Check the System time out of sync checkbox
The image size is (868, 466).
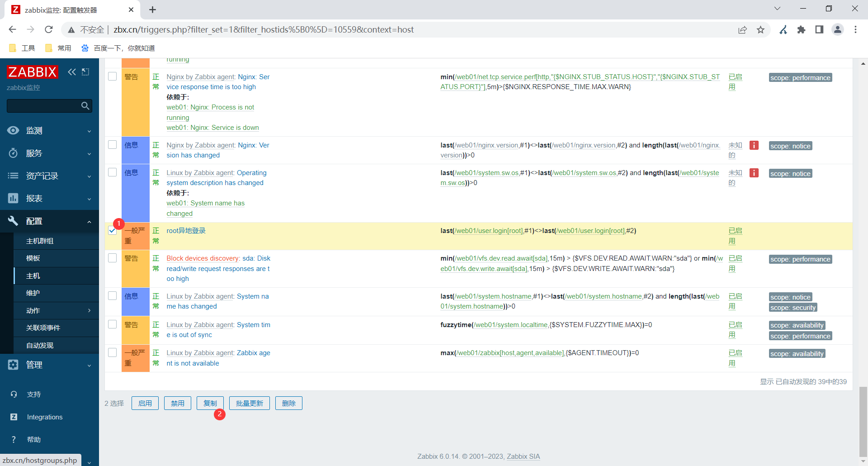pos(113,324)
